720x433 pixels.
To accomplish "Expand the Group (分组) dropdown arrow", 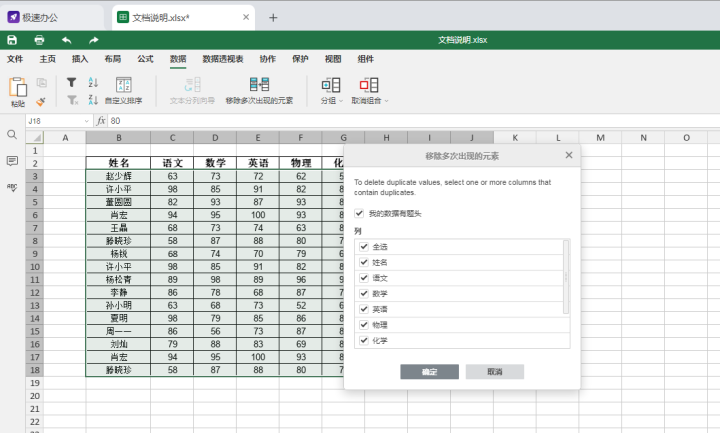I will 341,101.
